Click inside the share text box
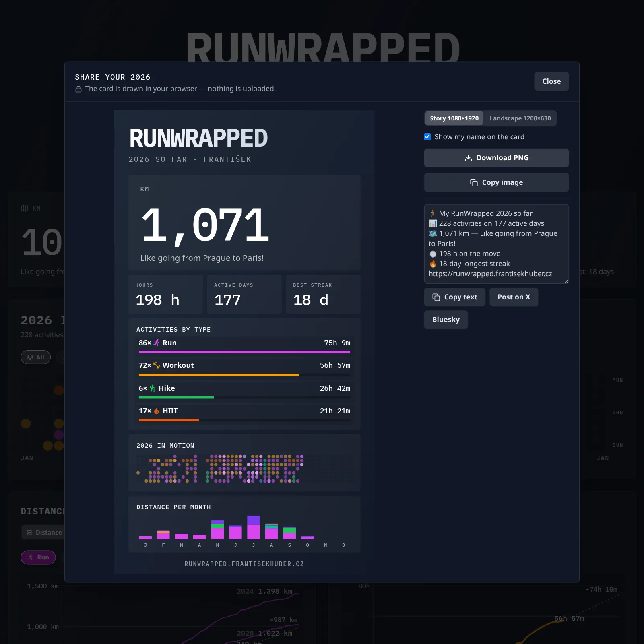The image size is (644, 644). tap(496, 244)
